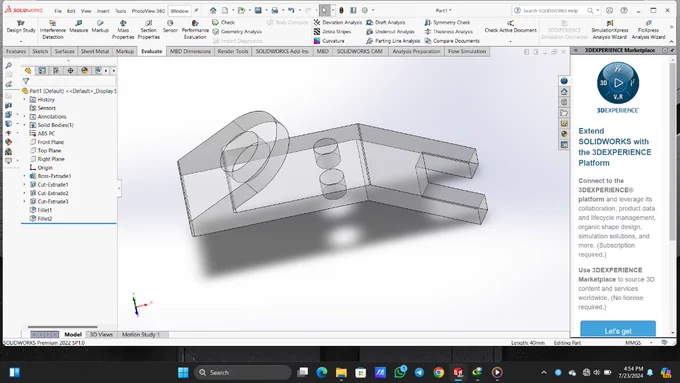Open the Appearances color wheel task pane tab
680x383 pixels.
[x=564, y=134]
